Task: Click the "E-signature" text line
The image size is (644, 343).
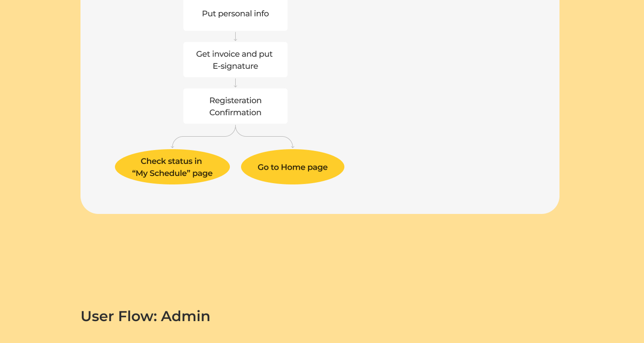Action: click(235, 66)
